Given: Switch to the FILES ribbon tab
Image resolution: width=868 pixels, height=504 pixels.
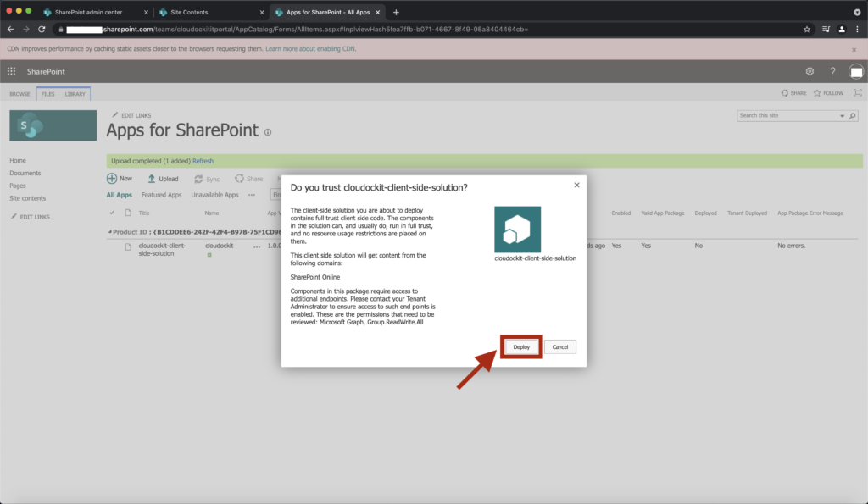Looking at the screenshot, I should (48, 94).
